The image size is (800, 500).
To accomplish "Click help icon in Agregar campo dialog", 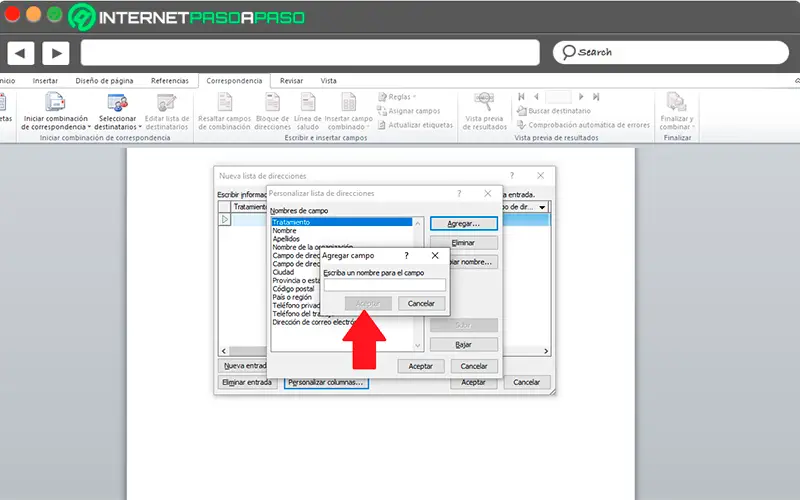I will [x=407, y=256].
